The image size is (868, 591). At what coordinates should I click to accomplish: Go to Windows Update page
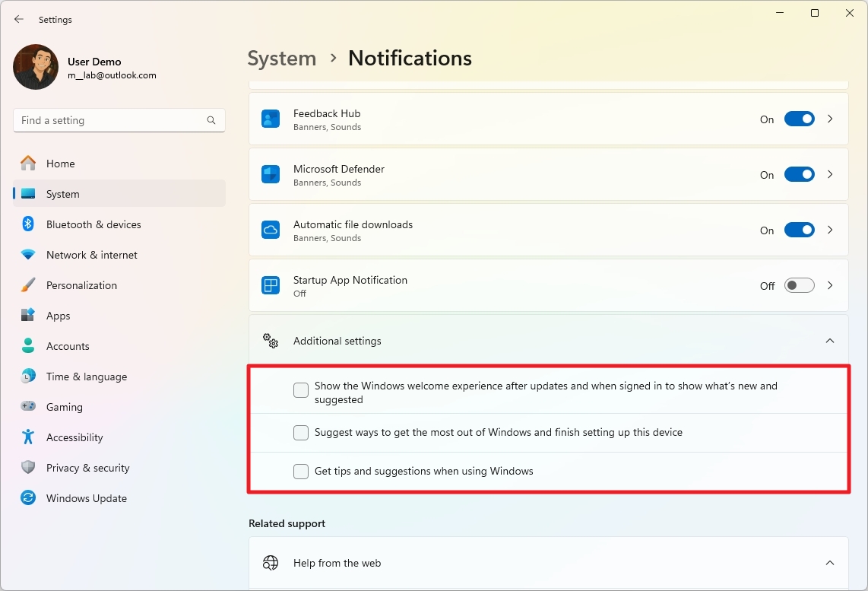[x=86, y=498]
